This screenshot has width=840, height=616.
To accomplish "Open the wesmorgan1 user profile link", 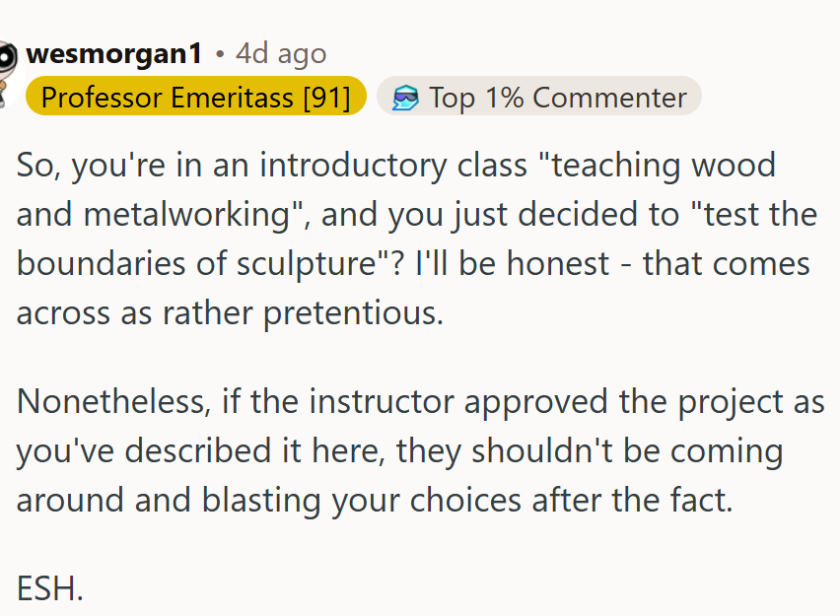I will 113,53.
